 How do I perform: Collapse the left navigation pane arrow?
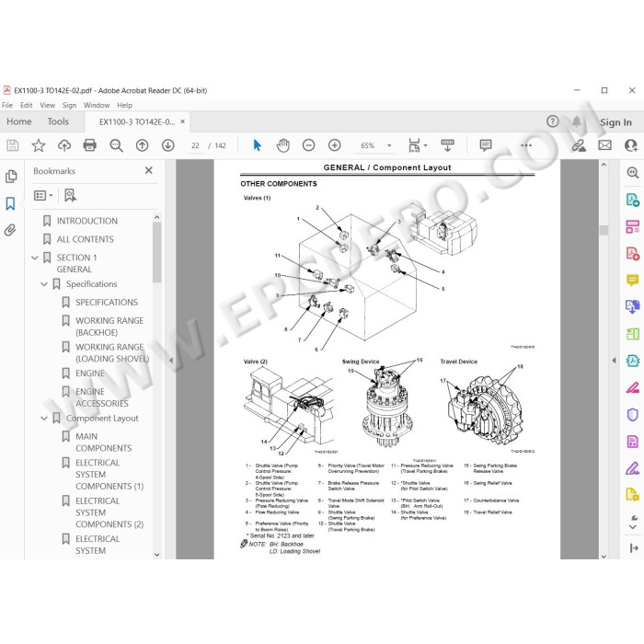click(171, 361)
